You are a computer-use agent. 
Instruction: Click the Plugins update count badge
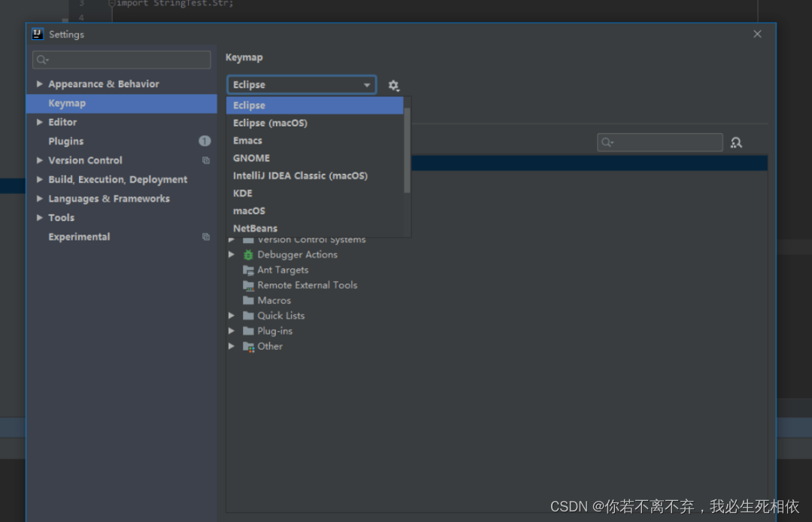click(x=205, y=141)
